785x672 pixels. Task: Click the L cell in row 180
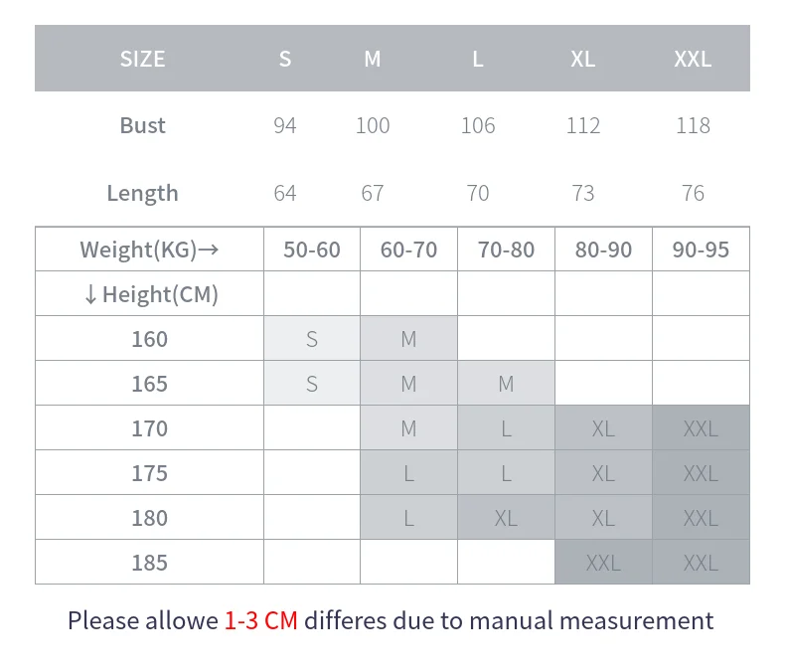pyautogui.click(x=409, y=518)
